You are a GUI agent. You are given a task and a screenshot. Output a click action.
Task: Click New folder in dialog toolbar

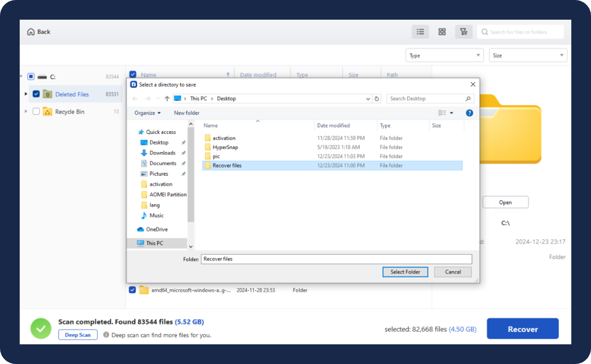pyautogui.click(x=187, y=113)
